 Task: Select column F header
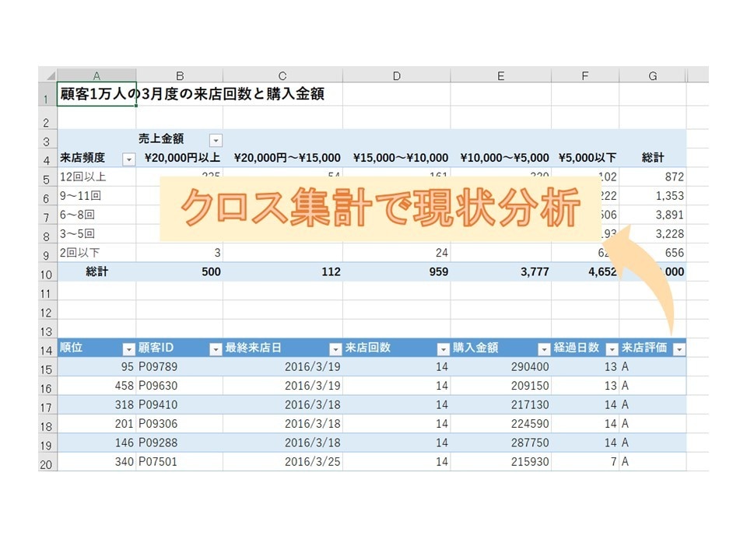585,75
